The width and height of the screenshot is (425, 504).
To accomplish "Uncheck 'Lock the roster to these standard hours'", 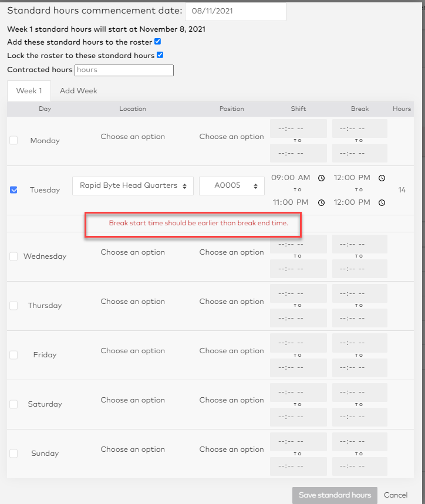I will pyautogui.click(x=160, y=55).
